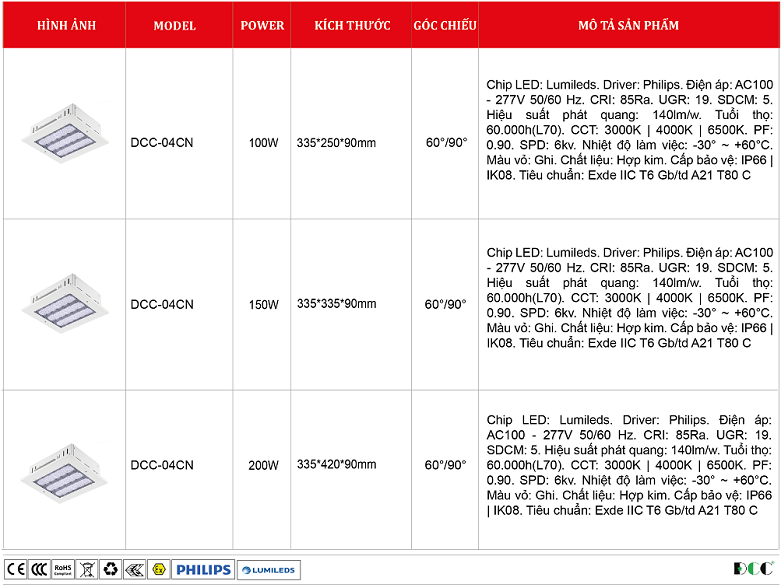Click the KÍCH THƯỚC column header
Screen dimensions: 781x588
(351, 25)
